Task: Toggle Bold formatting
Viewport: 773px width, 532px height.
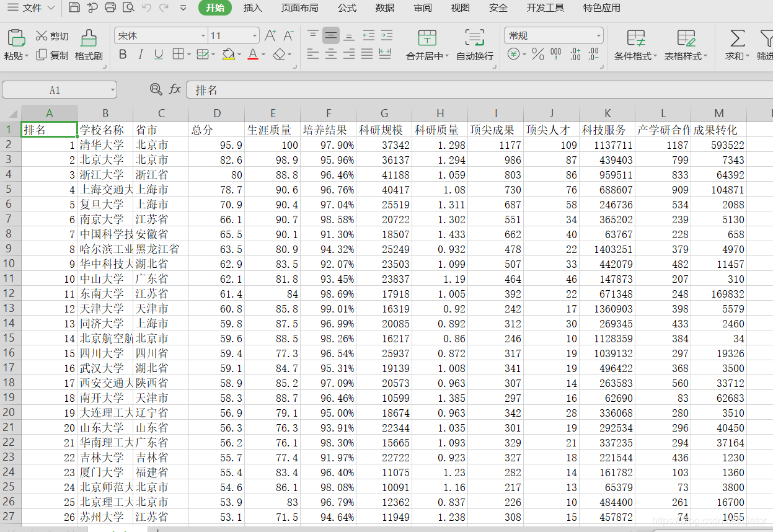Action: click(123, 55)
